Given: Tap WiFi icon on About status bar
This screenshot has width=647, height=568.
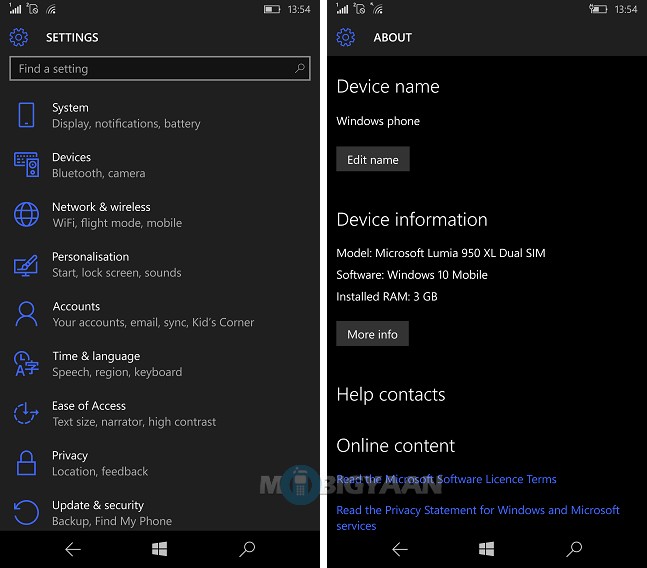Looking at the screenshot, I should click(377, 9).
